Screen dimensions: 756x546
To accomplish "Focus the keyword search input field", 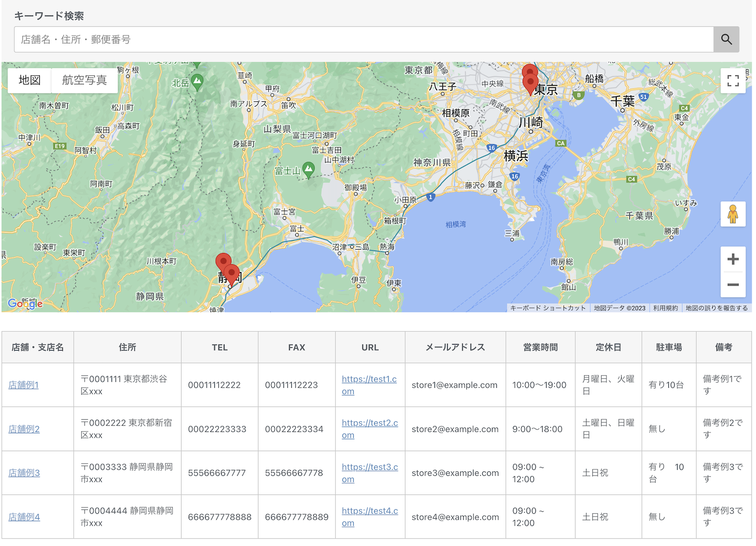I will pos(363,39).
